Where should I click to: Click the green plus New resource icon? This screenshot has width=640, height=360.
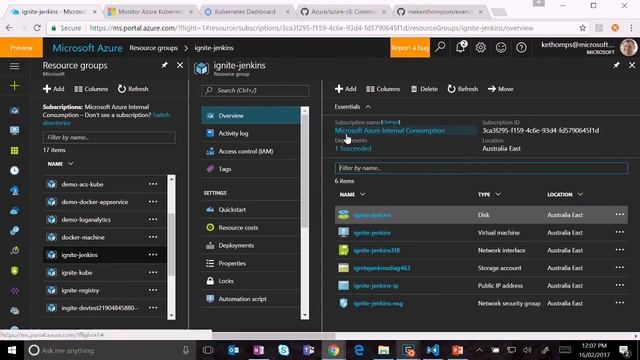coord(14,86)
